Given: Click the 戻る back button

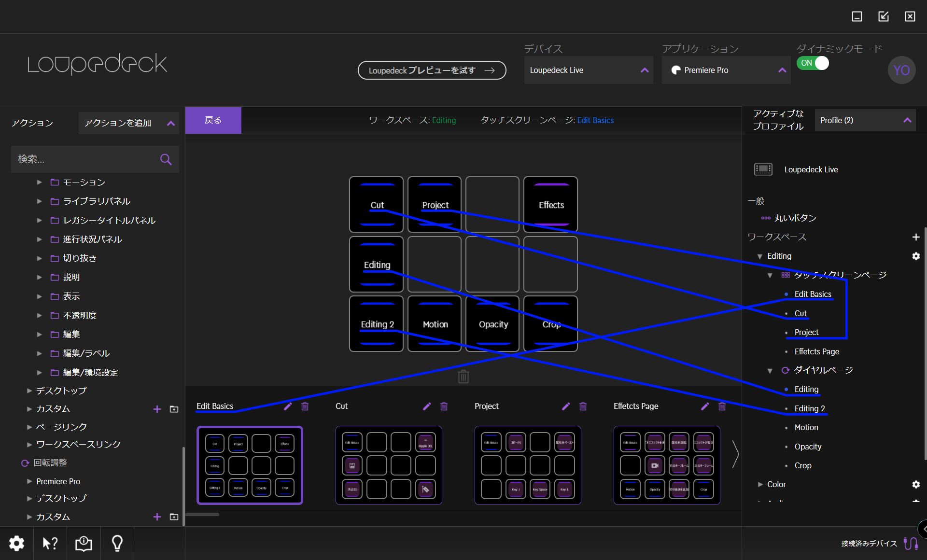Looking at the screenshot, I should (x=213, y=120).
